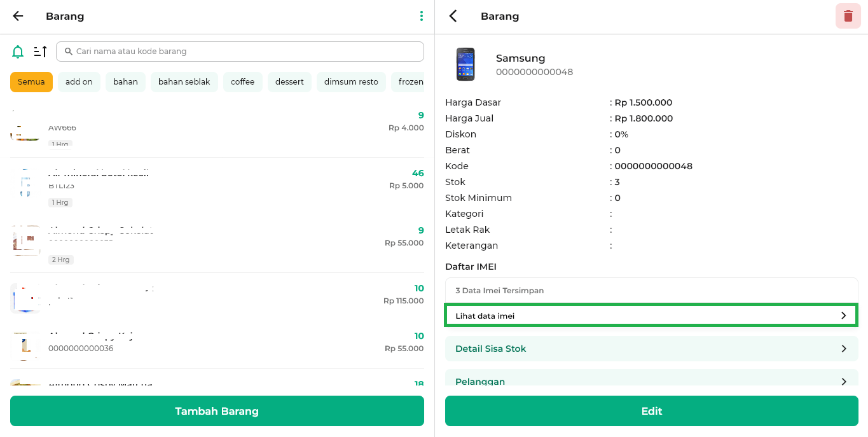Open the item priced Rp 115.000
The height and width of the screenshot is (437, 868).
(x=217, y=300)
